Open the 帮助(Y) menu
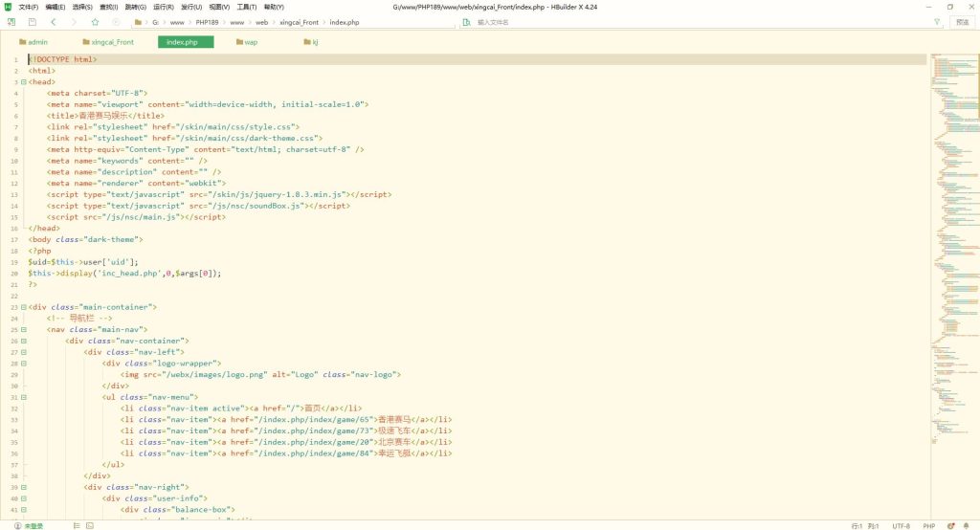 click(x=274, y=7)
